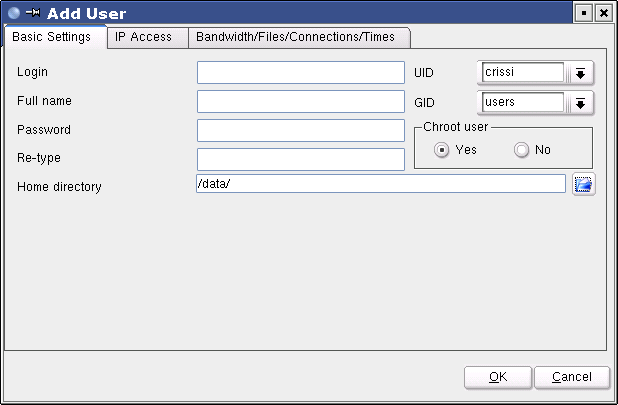Click the Home directory path field
Screen dimensions: 618x405
[x=381, y=184]
